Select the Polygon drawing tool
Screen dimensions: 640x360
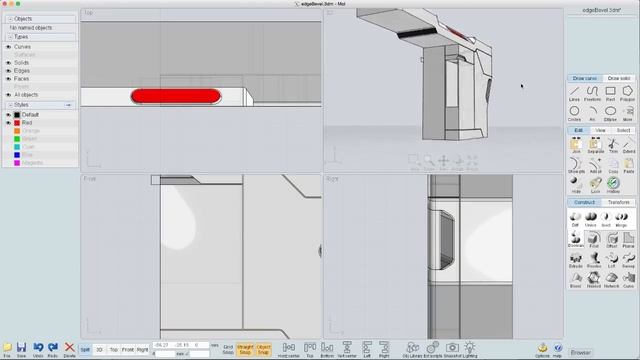627,94
